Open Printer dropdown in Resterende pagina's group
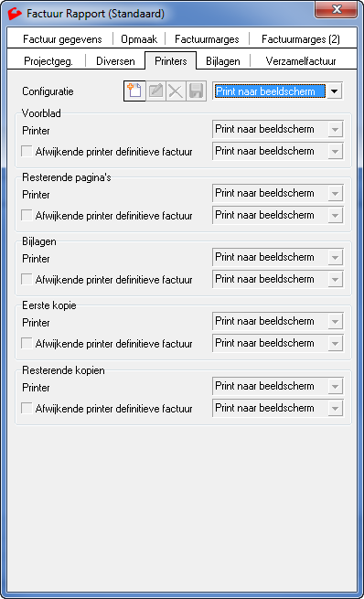 [335, 193]
